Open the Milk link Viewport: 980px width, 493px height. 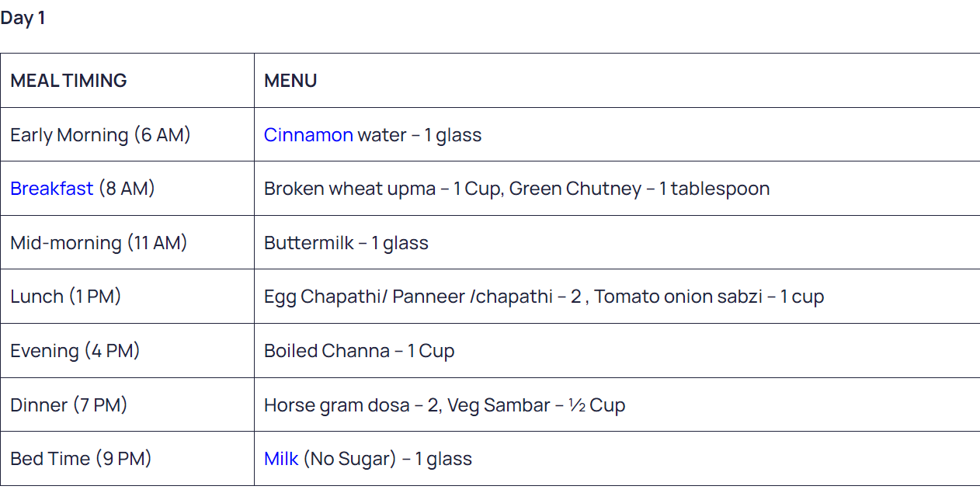tap(281, 459)
